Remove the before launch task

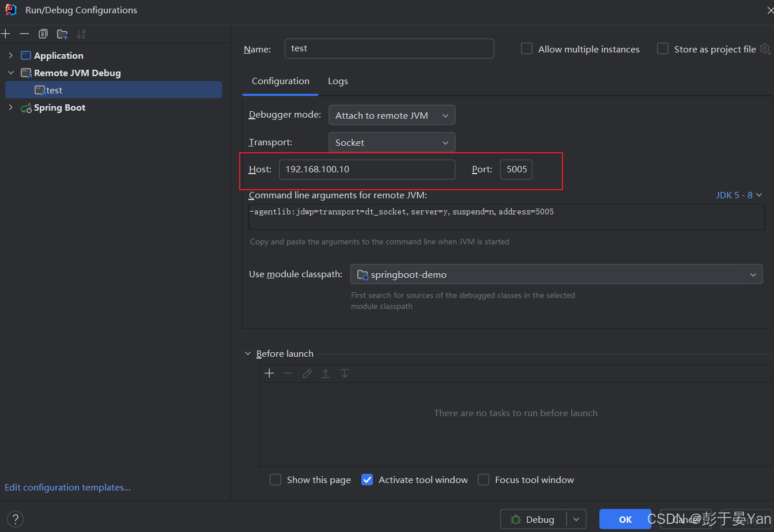click(x=288, y=373)
